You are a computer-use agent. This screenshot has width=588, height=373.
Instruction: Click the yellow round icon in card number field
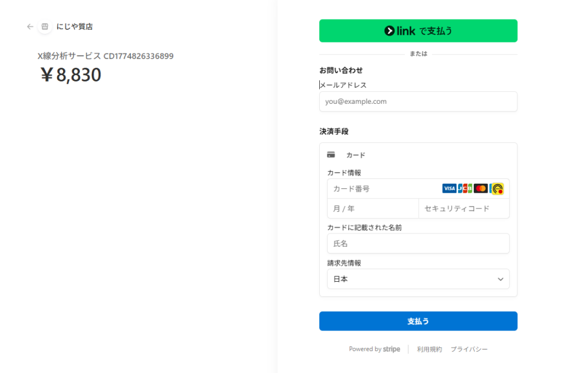click(x=497, y=189)
